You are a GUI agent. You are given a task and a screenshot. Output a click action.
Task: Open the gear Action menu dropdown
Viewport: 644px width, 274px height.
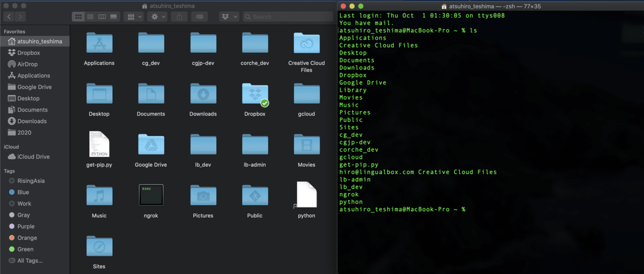click(158, 17)
